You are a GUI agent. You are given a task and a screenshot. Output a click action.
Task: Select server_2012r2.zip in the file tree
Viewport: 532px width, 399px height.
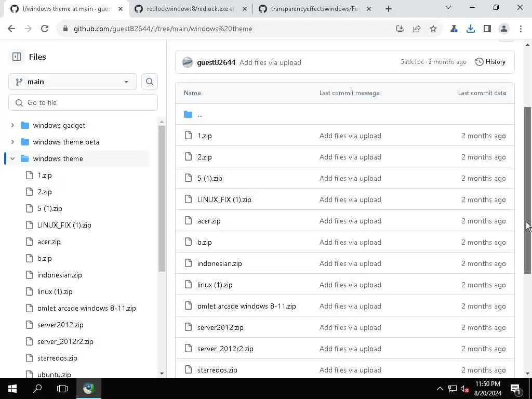click(65, 342)
